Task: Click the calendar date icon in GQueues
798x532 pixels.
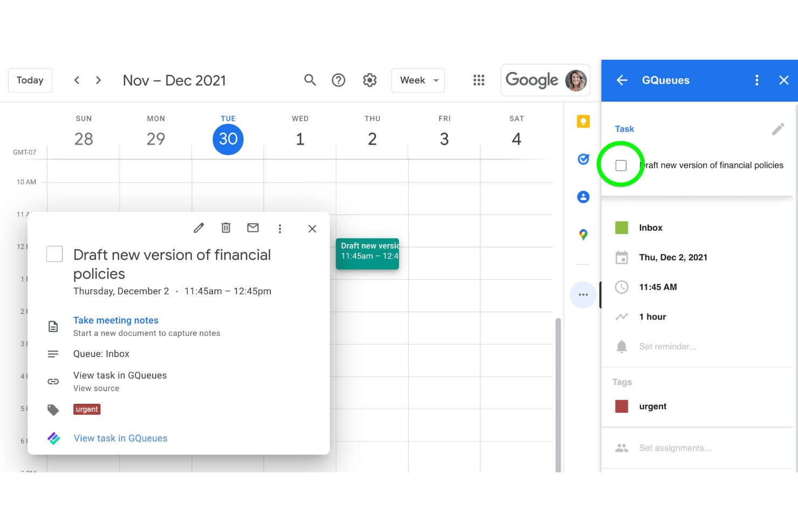Action: (x=622, y=258)
